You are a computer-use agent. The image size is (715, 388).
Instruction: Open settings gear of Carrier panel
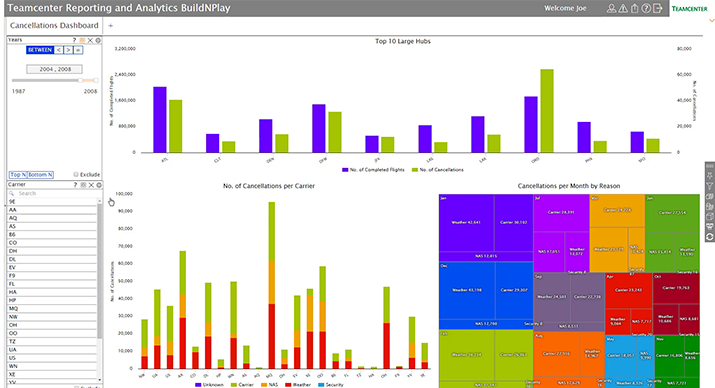99,185
